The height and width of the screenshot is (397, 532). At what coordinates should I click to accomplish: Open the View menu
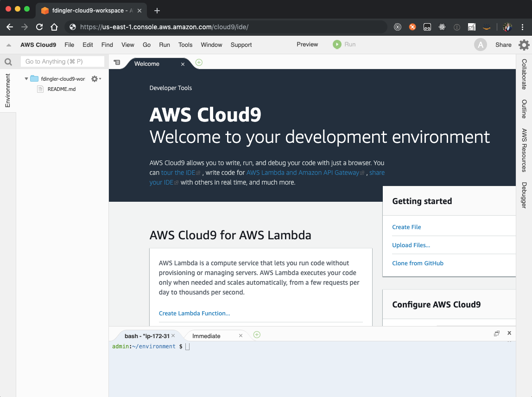pos(127,45)
